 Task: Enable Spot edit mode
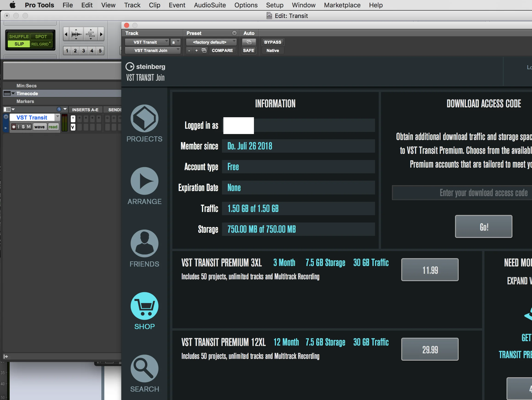coord(41,36)
